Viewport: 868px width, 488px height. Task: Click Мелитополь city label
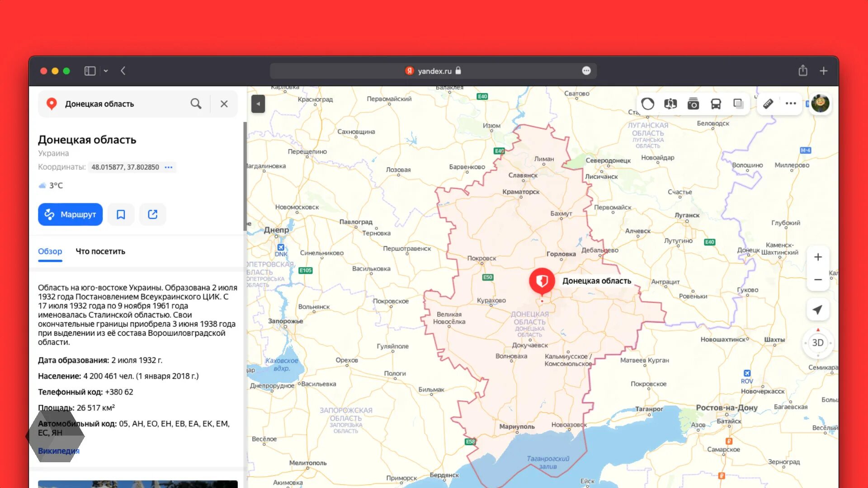tap(307, 463)
